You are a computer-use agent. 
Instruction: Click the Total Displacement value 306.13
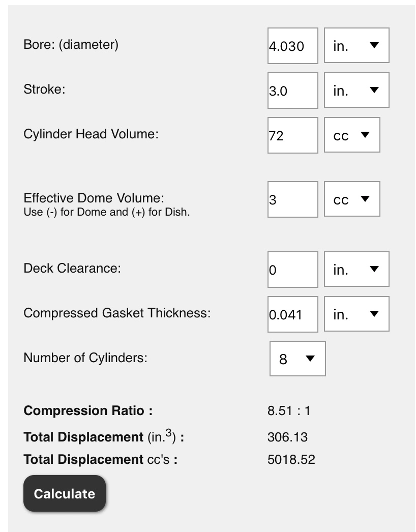[x=287, y=437]
